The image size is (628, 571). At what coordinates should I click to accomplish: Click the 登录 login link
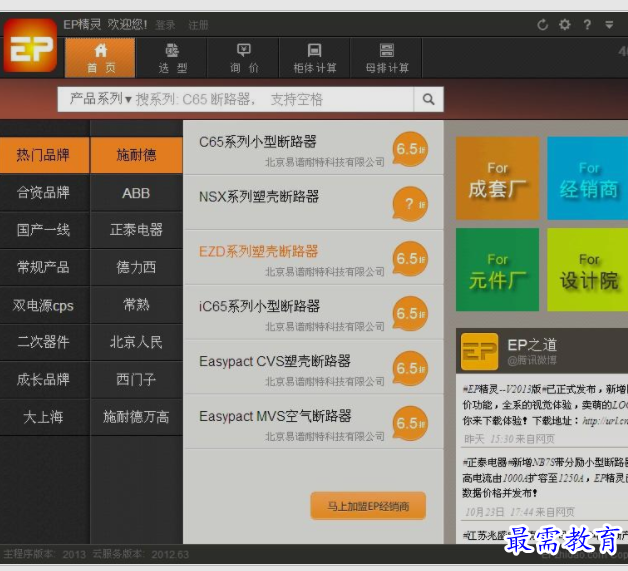pos(165,25)
